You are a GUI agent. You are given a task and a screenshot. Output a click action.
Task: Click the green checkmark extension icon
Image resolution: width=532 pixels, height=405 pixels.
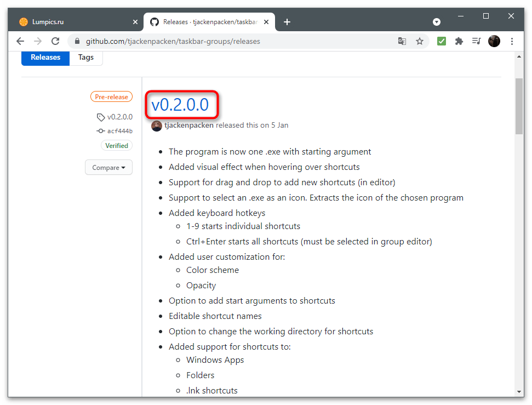(x=442, y=42)
